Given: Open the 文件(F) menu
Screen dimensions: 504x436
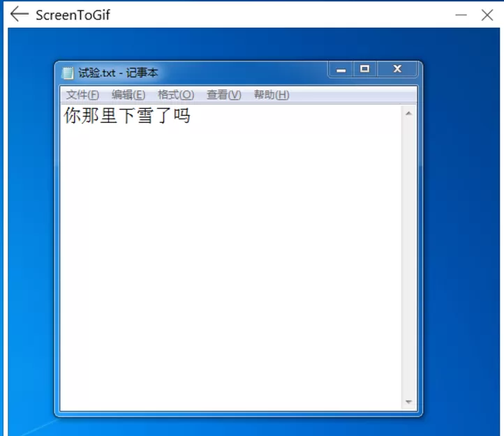Looking at the screenshot, I should point(82,95).
